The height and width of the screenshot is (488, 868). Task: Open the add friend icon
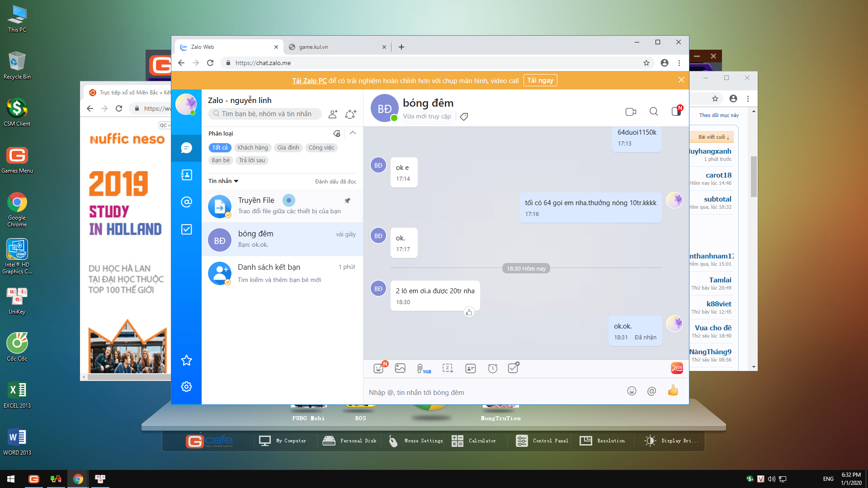tap(333, 114)
